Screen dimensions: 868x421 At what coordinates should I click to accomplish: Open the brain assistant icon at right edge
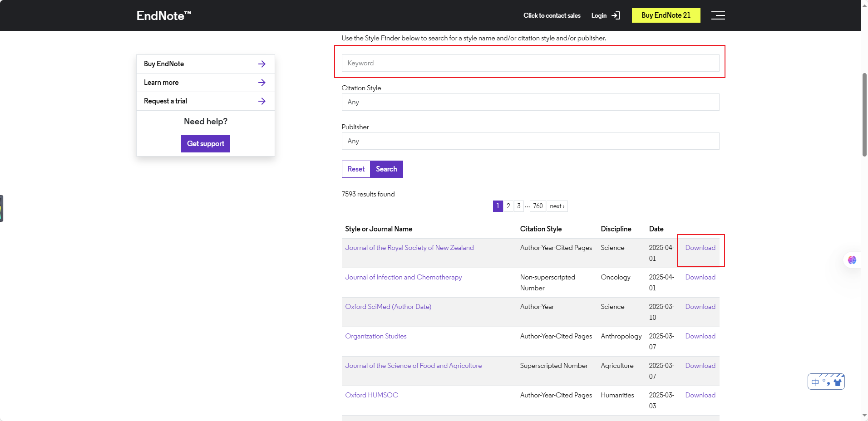pyautogui.click(x=852, y=260)
